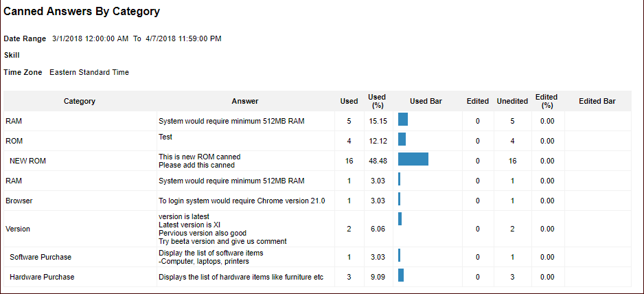Select the NEW ROM category row

(x=32, y=161)
